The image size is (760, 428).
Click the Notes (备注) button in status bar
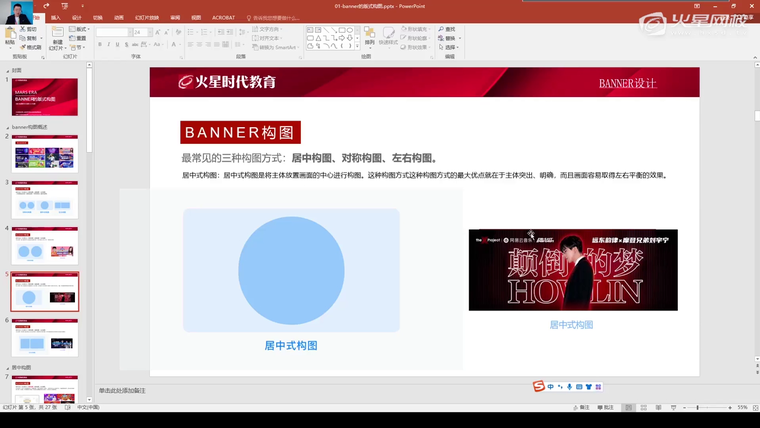point(583,408)
